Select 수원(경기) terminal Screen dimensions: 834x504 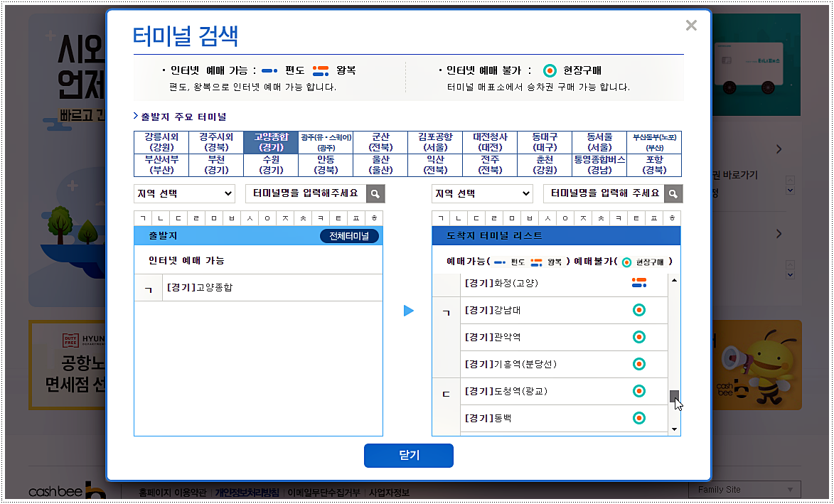(x=271, y=166)
